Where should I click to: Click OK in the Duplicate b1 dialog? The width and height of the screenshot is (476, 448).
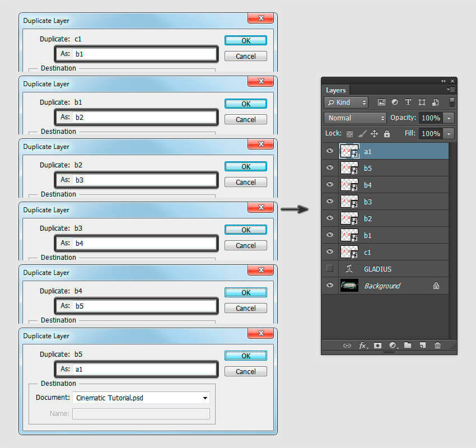tap(246, 104)
